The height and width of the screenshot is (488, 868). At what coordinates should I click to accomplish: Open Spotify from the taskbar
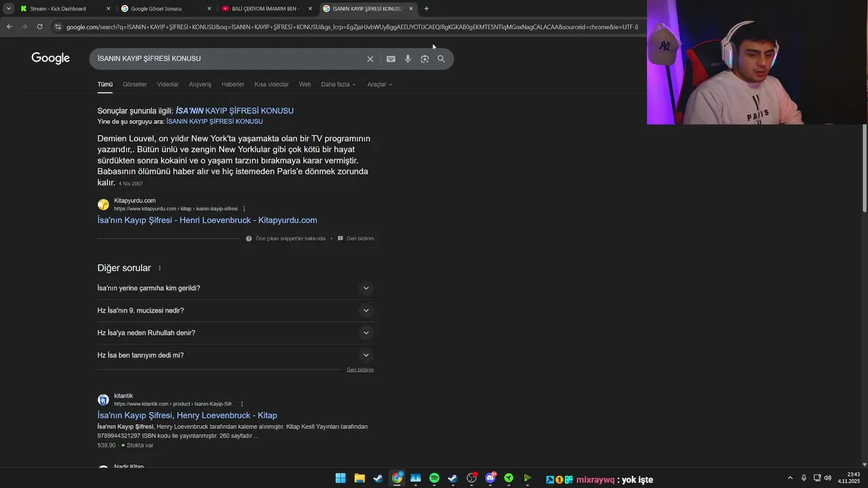(x=434, y=479)
